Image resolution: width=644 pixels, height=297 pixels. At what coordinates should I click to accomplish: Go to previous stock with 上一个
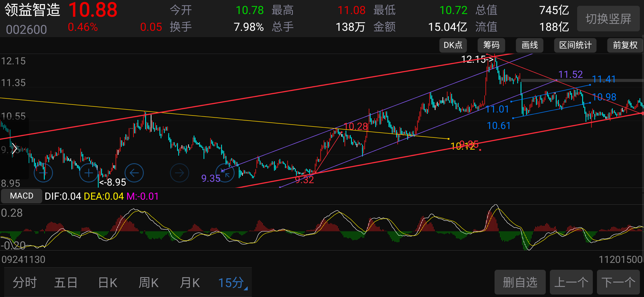[571, 282]
